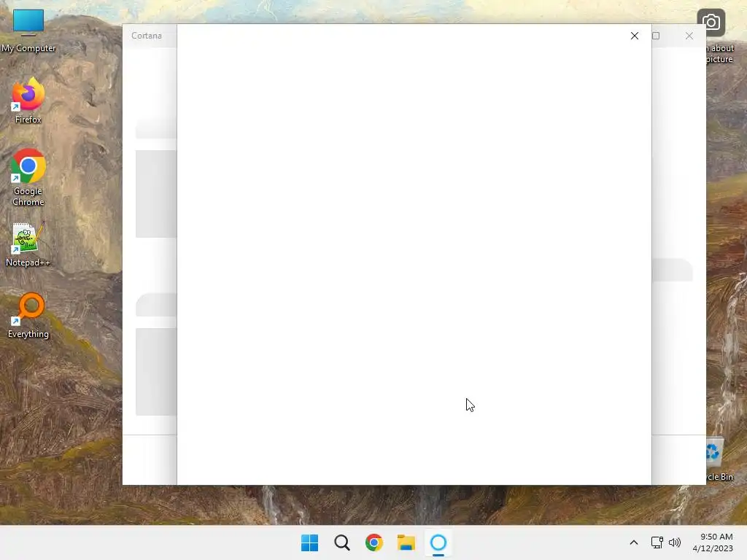
Task: Open clock and date 9:50 AM
Action: click(713, 542)
